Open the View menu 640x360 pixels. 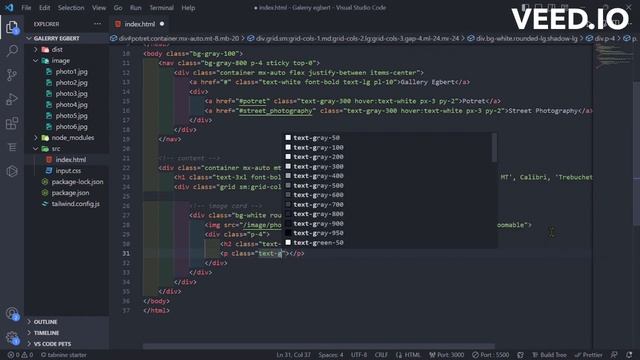pyautogui.click(x=99, y=8)
